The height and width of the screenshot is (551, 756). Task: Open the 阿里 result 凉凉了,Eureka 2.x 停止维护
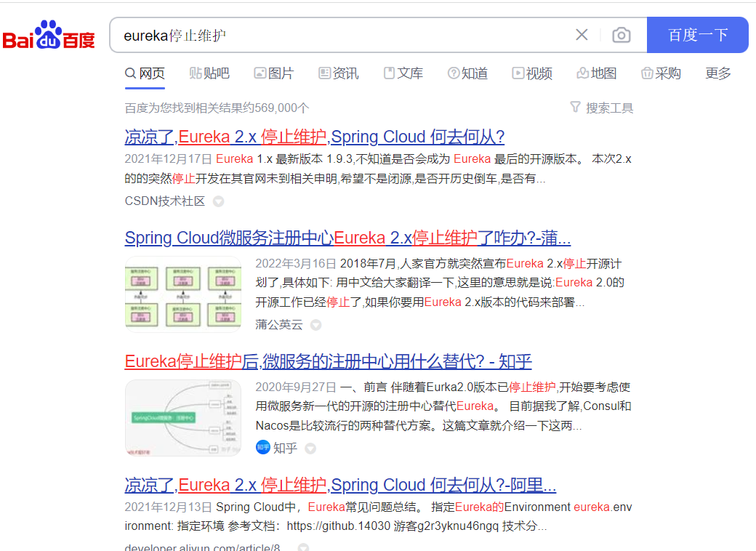click(340, 485)
